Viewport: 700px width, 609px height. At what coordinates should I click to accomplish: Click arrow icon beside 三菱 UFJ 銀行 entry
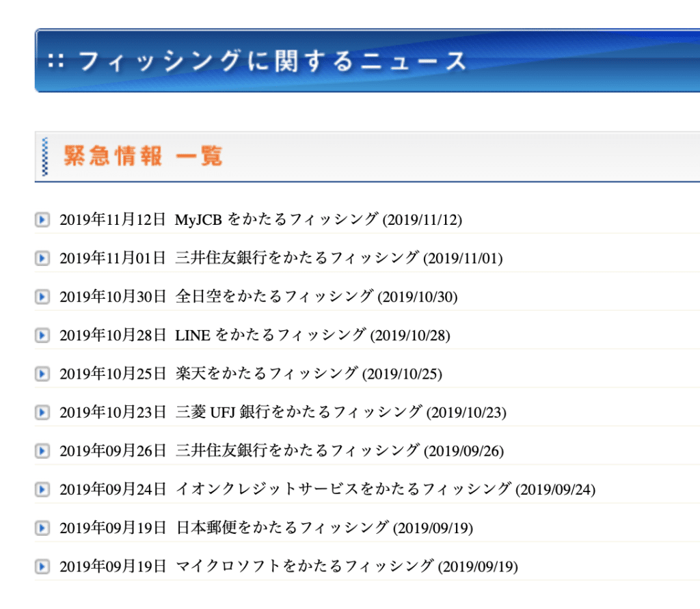pos(42,412)
